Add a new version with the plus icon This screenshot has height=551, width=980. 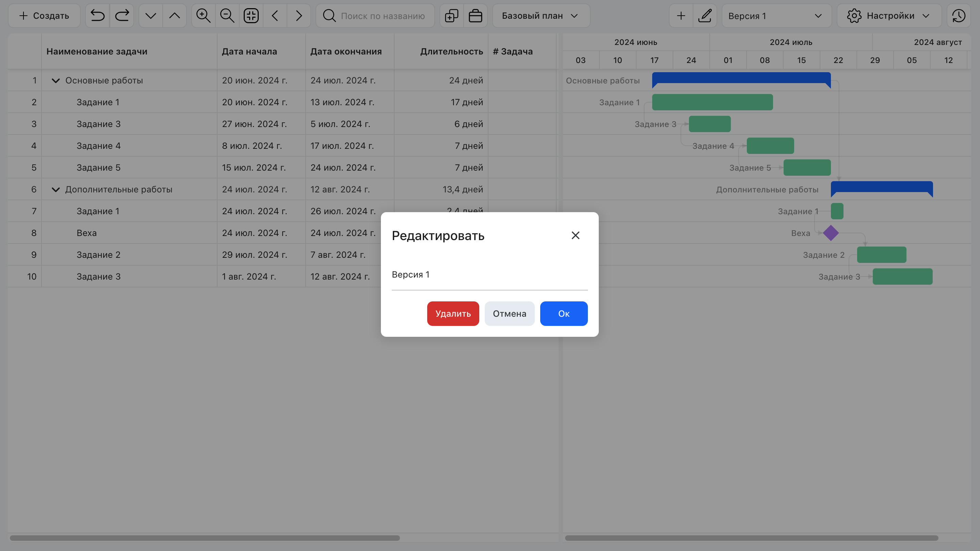pyautogui.click(x=681, y=16)
